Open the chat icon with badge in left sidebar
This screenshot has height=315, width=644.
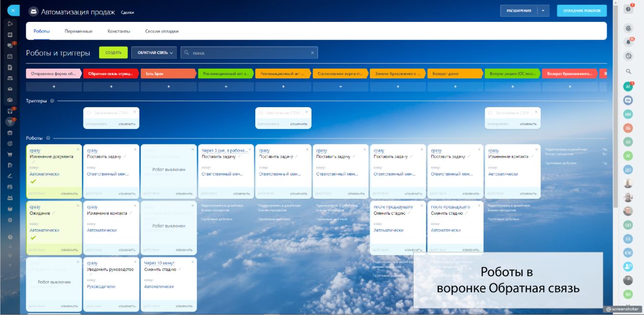(10, 45)
